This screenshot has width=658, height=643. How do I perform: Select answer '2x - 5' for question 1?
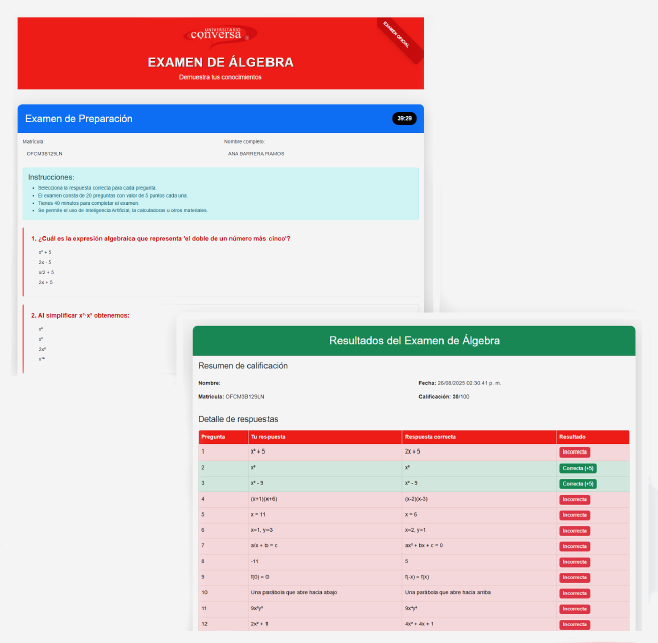(45, 262)
